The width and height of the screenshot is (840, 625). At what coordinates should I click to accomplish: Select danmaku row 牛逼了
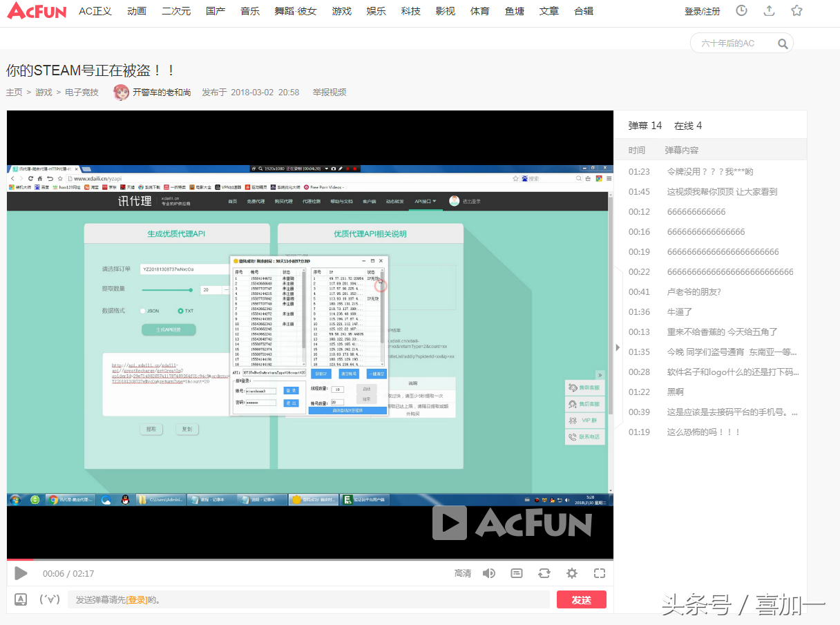(710, 311)
